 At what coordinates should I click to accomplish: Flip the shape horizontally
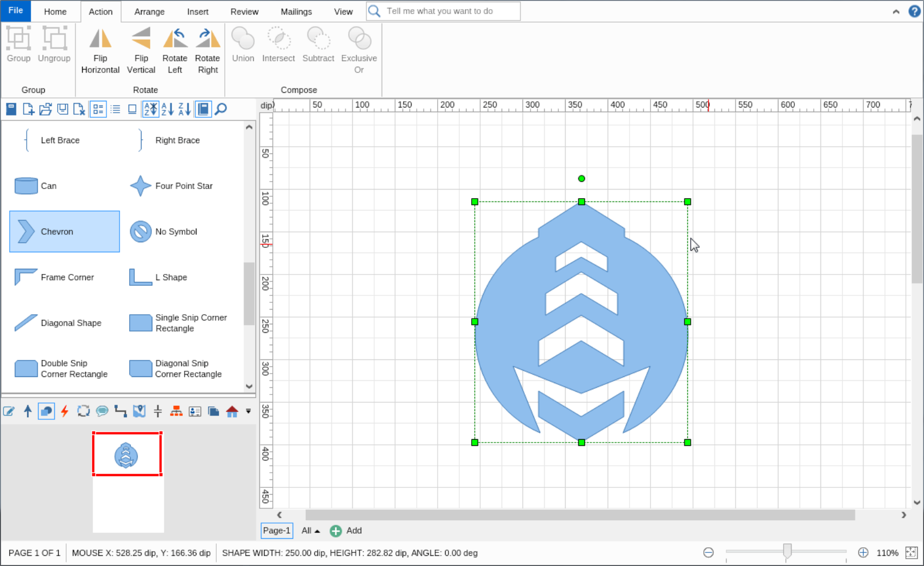click(100, 50)
